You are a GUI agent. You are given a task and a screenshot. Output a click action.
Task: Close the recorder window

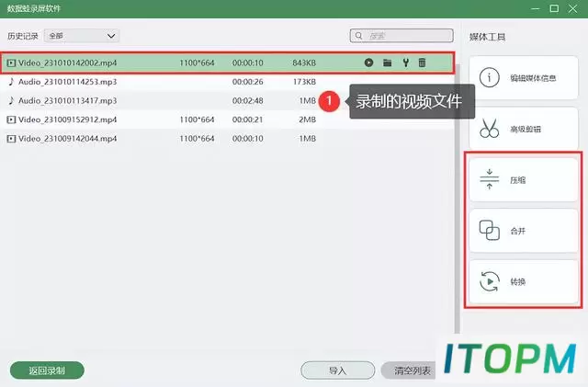tap(572, 8)
